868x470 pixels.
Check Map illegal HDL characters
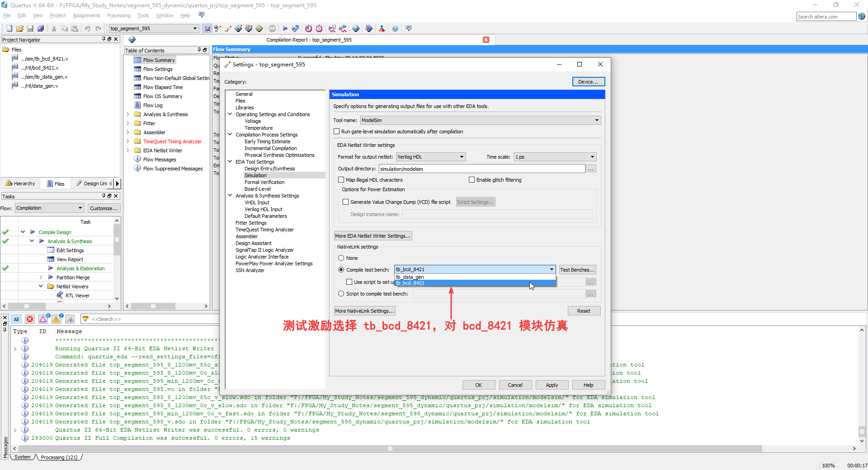(341, 180)
